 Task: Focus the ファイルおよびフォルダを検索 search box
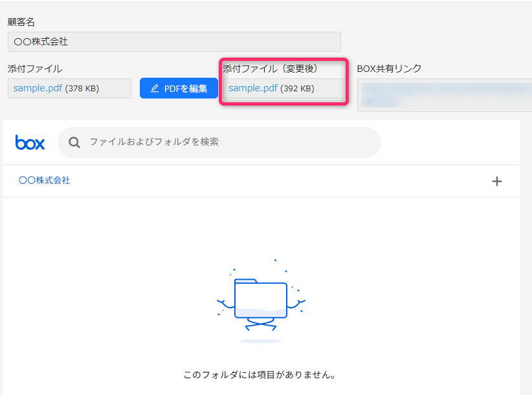[x=227, y=142]
